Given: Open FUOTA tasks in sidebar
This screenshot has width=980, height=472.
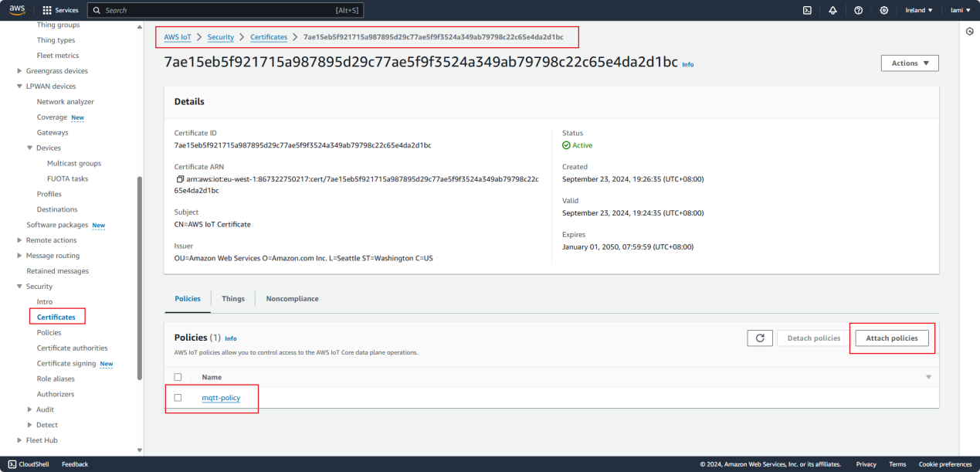Looking at the screenshot, I should tap(67, 178).
